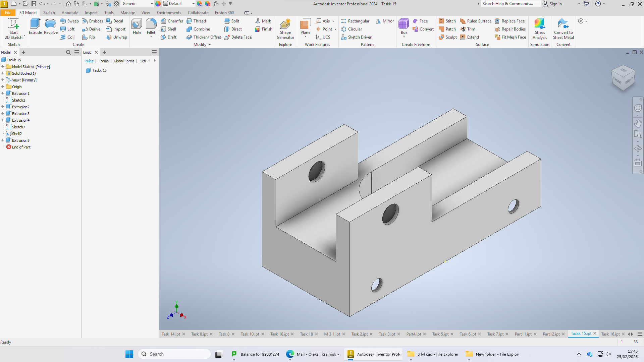644x362 pixels.
Task: Select the Extrude tool
Action: point(35,26)
